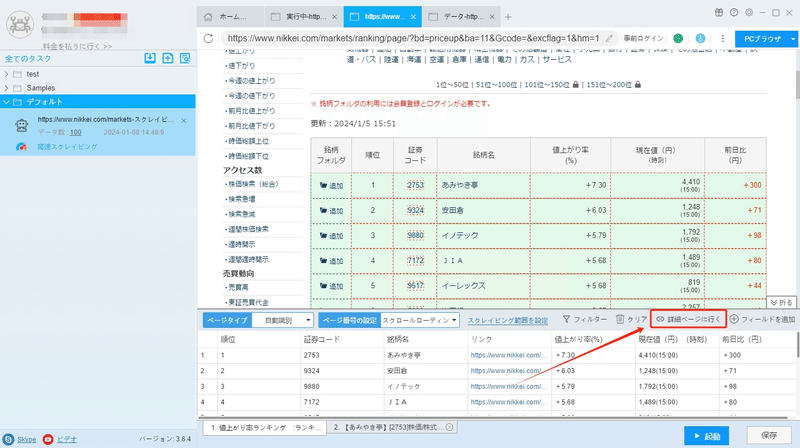Click the 51位～100位 ranking page link

[497, 85]
